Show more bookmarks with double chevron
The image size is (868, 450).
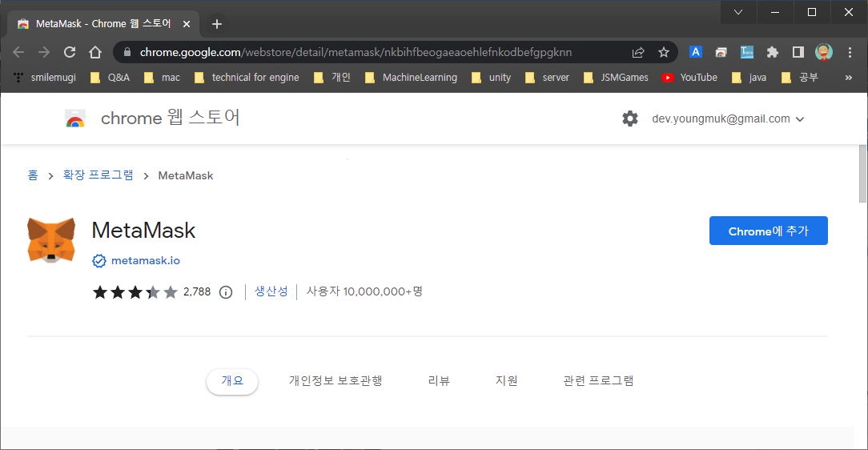(x=849, y=78)
